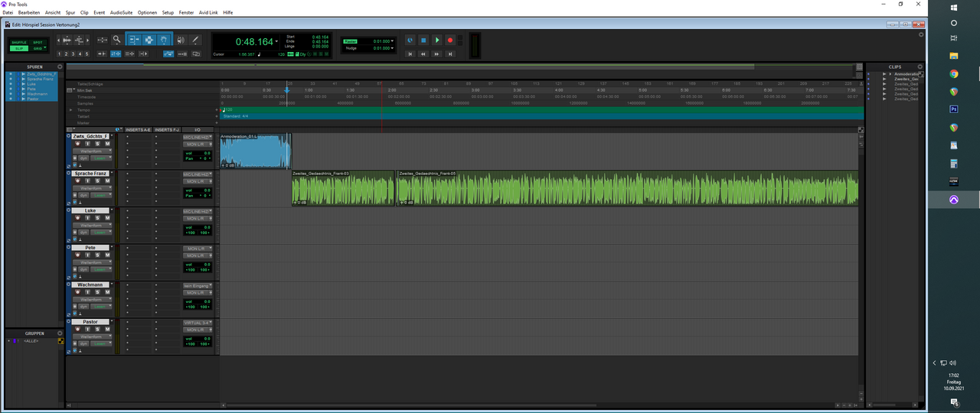Image resolution: width=980 pixels, height=413 pixels.
Task: Toggle record enable on Luke track
Action: (78, 218)
